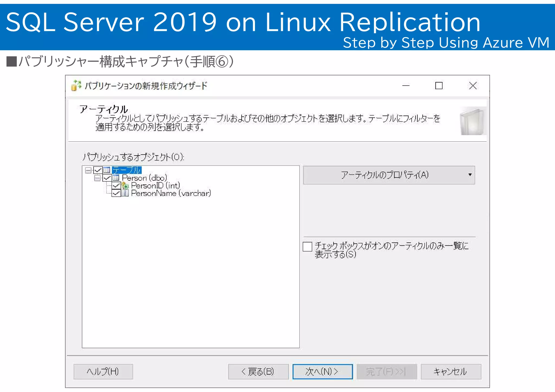Viewport: 555px width, 392px height.
Task: Proceed with the 次へ(N) button
Action: (322, 371)
